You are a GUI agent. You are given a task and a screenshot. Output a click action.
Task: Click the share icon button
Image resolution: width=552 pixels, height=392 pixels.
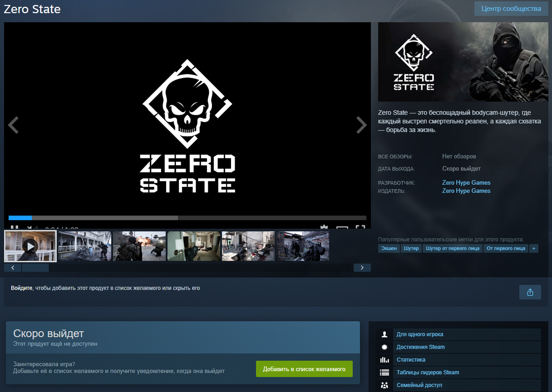click(530, 292)
